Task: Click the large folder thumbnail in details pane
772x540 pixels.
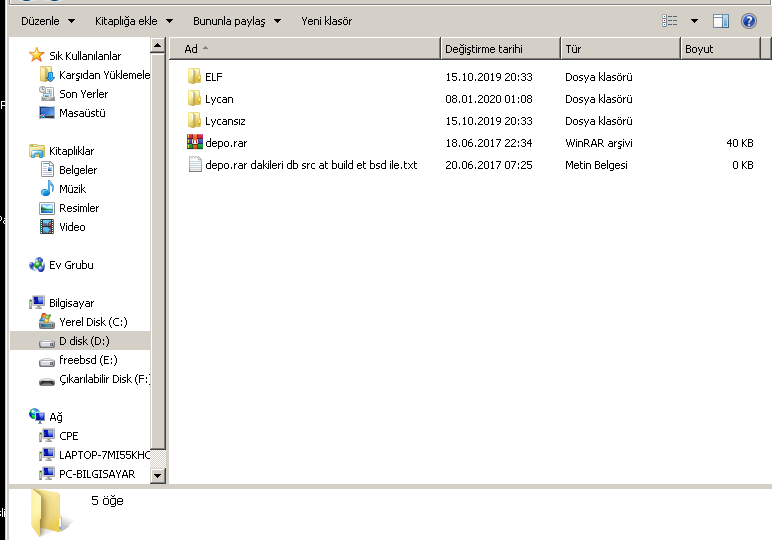Action: 49,513
